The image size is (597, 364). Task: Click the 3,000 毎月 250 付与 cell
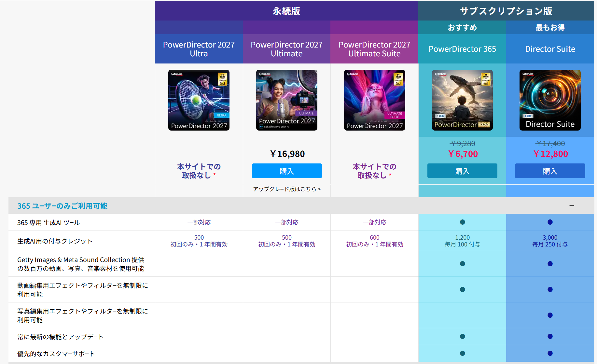pos(550,241)
